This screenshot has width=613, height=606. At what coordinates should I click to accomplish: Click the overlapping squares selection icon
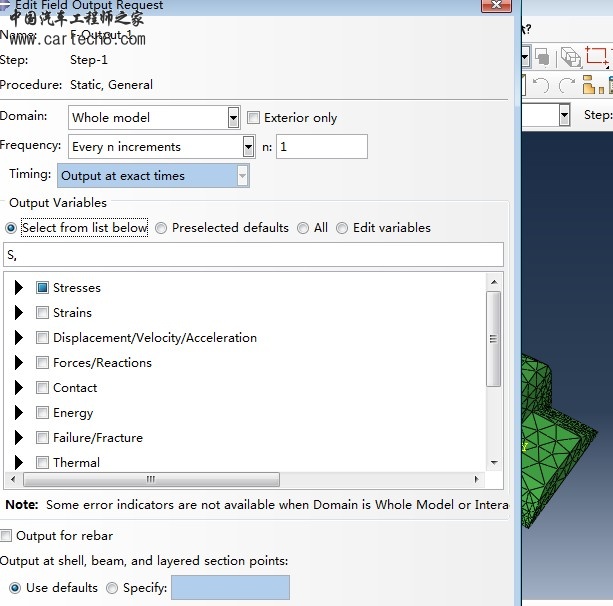click(x=542, y=57)
